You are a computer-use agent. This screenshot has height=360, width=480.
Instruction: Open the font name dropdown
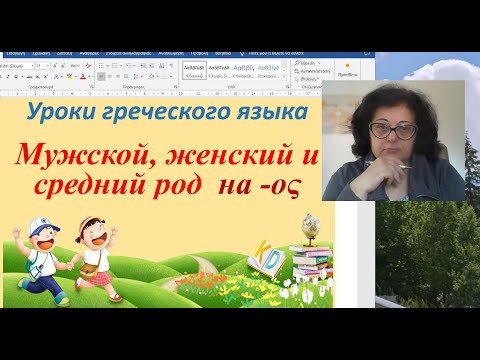pyautogui.click(x=32, y=66)
